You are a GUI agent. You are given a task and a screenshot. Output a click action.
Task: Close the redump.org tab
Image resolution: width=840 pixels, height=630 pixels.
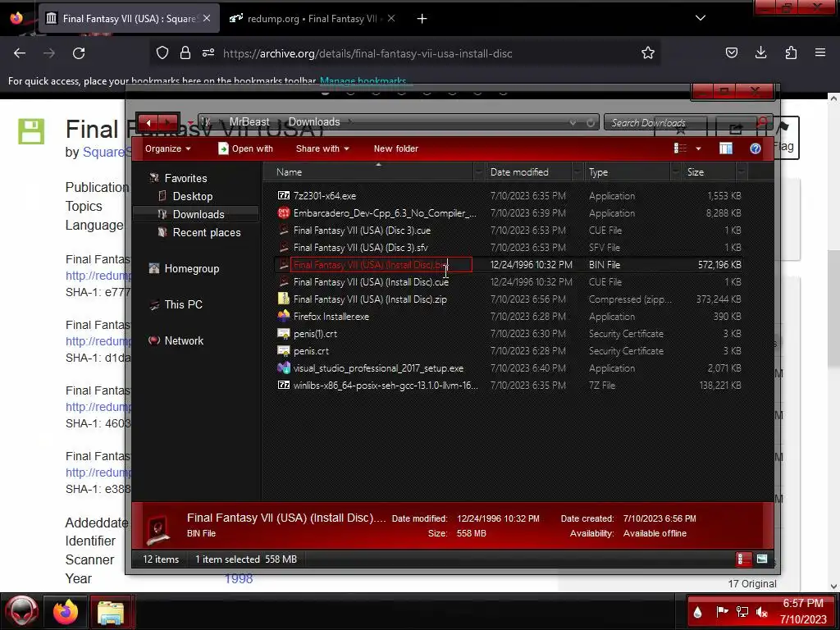click(391, 19)
